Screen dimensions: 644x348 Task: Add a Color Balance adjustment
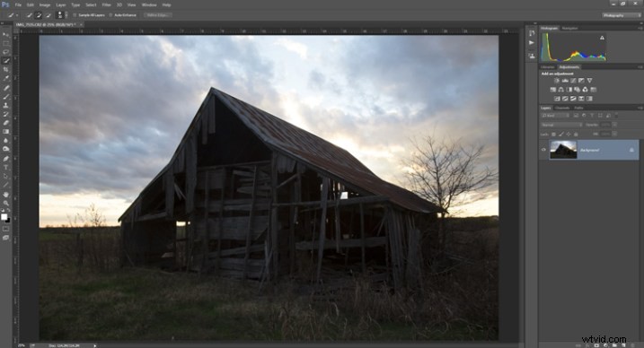[x=561, y=90]
